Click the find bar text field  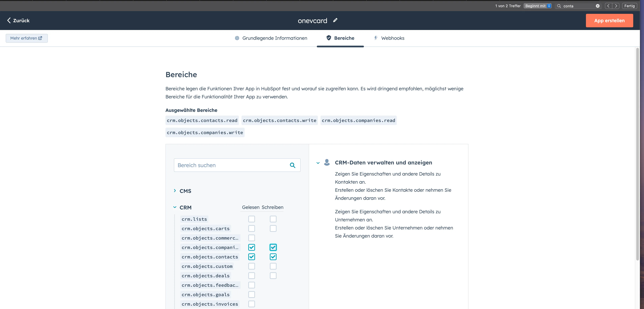pyautogui.click(x=579, y=6)
